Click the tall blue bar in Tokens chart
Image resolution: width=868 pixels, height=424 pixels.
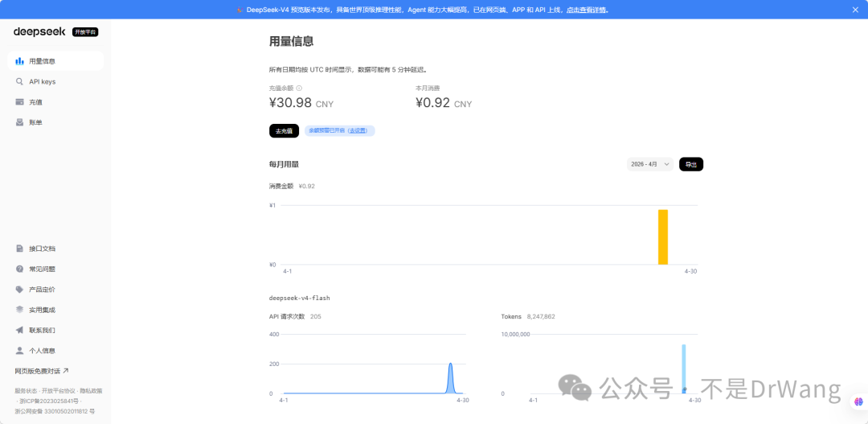click(684, 368)
